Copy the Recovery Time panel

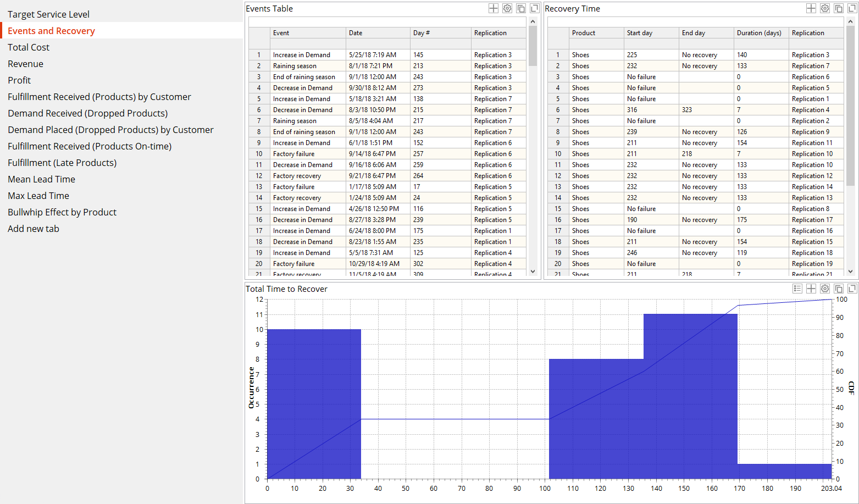point(838,8)
